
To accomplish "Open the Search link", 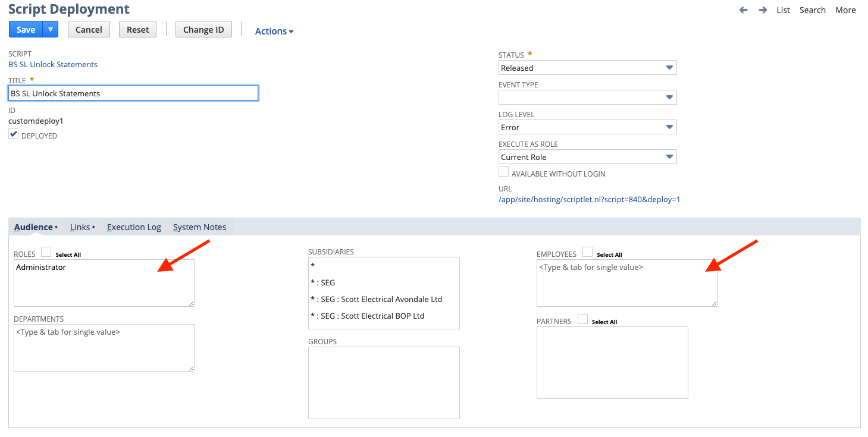I will click(x=813, y=10).
